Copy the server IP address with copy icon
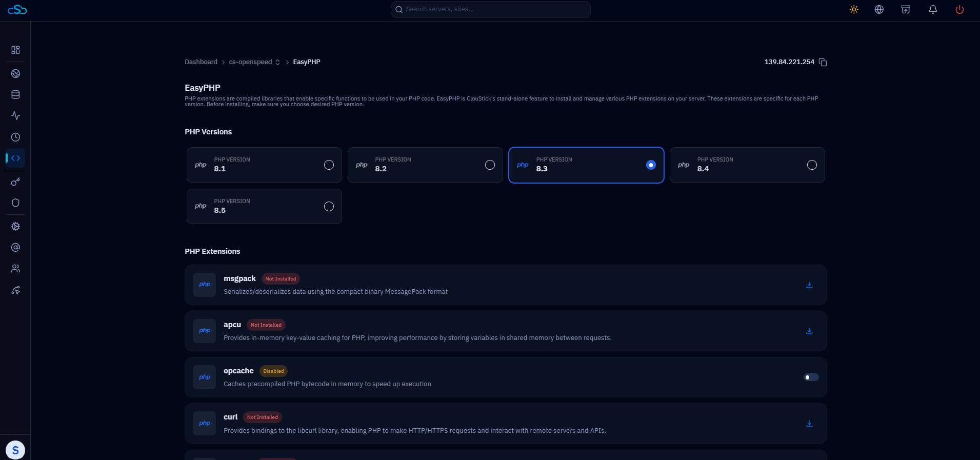Viewport: 980px width, 460px height. (x=823, y=62)
